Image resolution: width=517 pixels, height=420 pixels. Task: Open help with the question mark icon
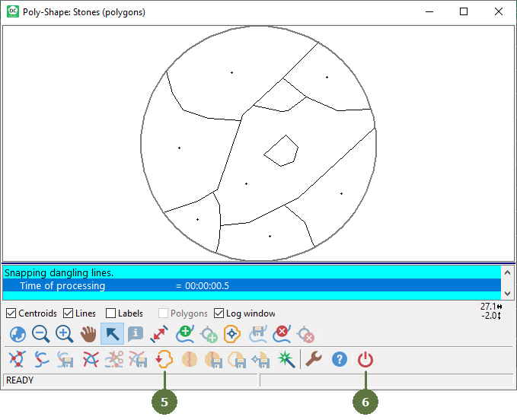[x=340, y=359]
